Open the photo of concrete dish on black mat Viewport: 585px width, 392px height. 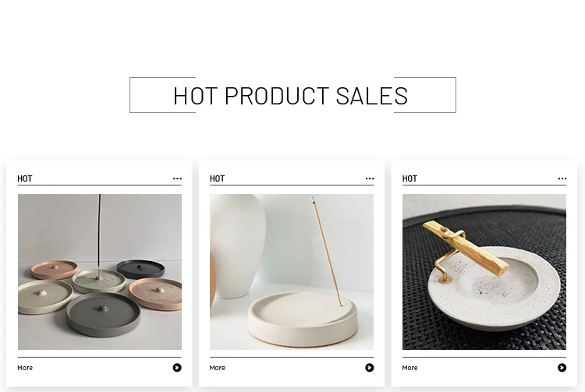pos(484,272)
